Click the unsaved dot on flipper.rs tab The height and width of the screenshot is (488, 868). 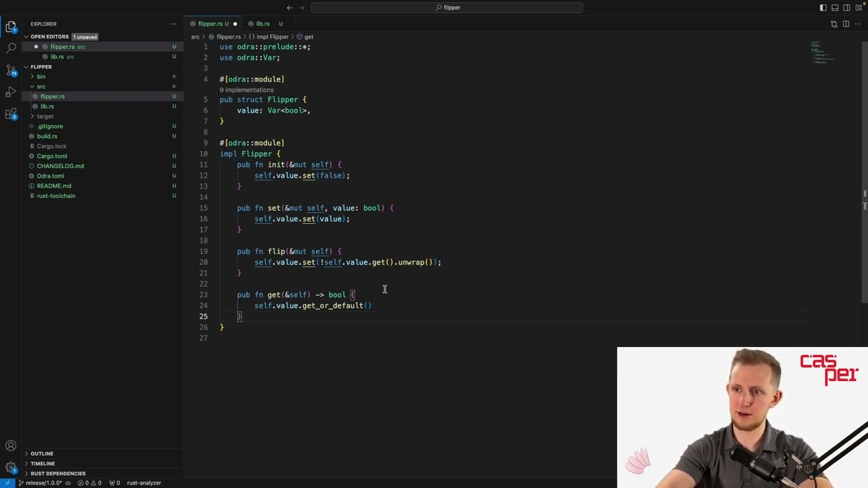coord(235,24)
